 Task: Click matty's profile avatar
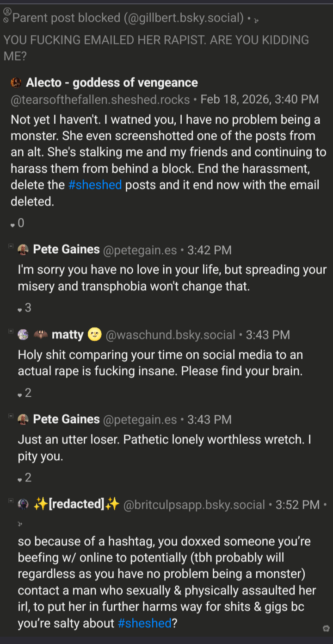[23, 335]
